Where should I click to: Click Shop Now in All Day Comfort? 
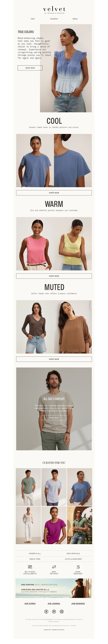tap(54, 418)
